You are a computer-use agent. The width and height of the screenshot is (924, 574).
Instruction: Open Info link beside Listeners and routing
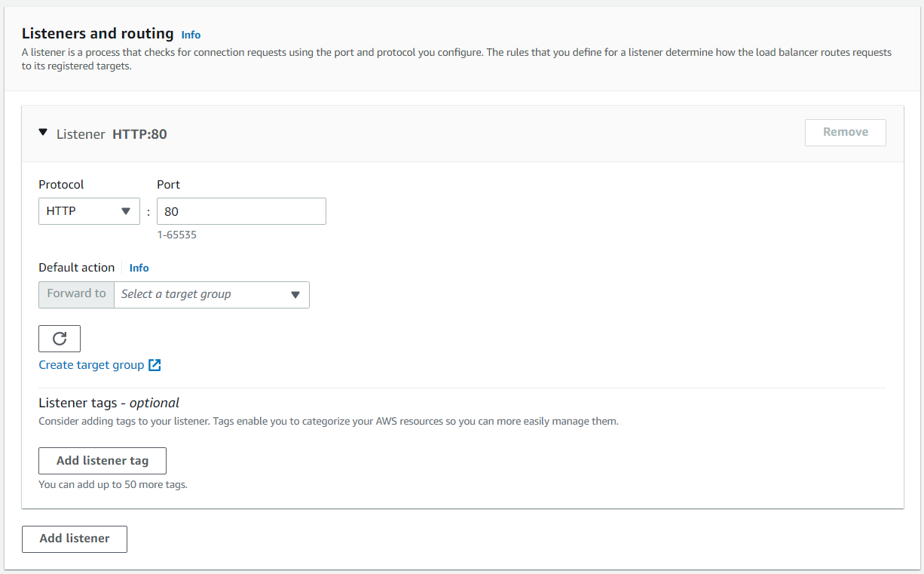191,35
